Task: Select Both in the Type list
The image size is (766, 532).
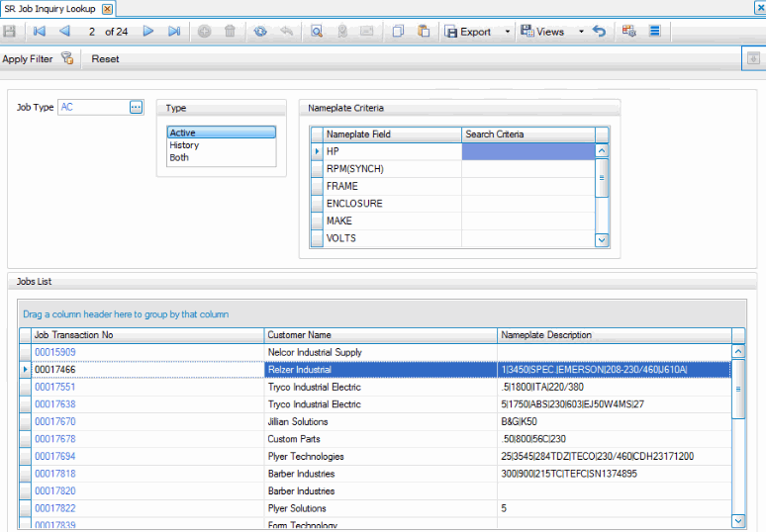Action: pos(178,157)
